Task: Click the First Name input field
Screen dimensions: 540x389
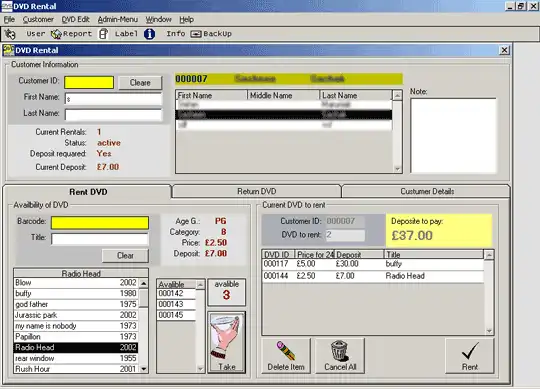Action: point(113,99)
